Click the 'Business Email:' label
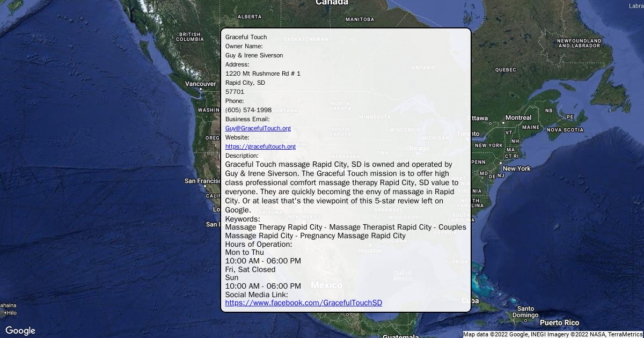This screenshot has width=644, height=338. click(x=247, y=119)
